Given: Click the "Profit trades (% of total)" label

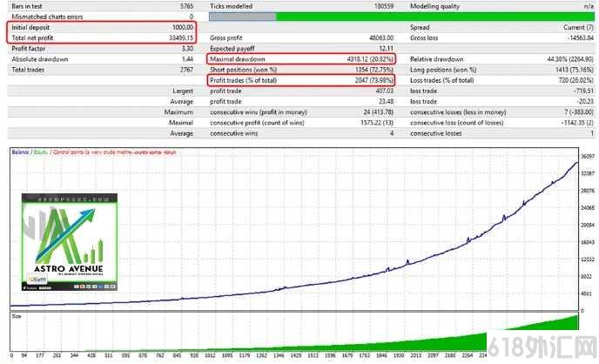Looking at the screenshot, I should point(244,80).
